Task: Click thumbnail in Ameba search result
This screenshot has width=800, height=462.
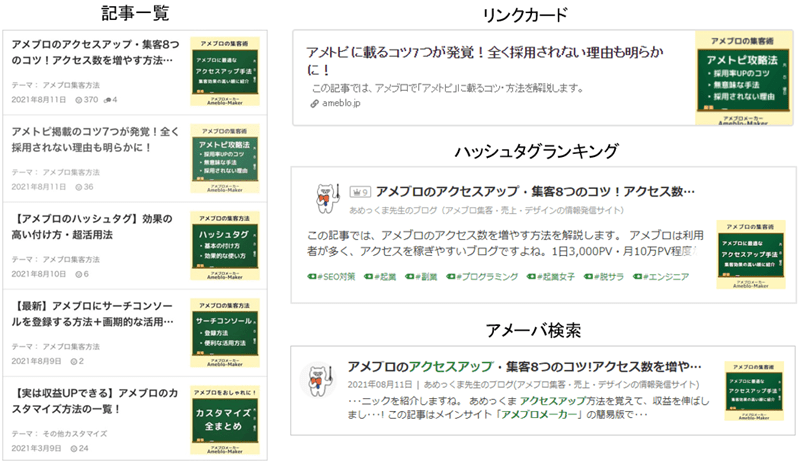Action: 754,391
